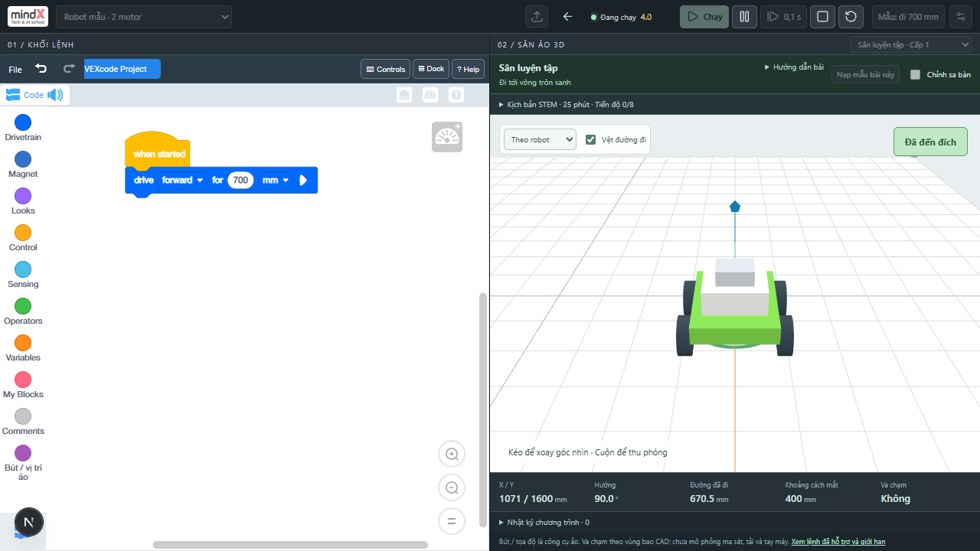
Task: Open the gauge monitor icon in workspace
Action: [447, 137]
